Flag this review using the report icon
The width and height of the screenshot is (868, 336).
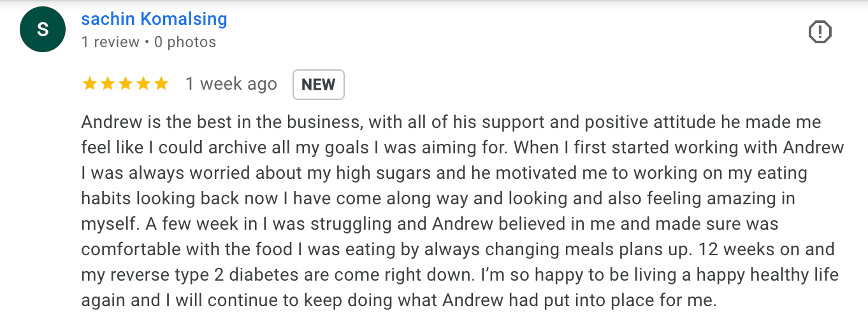pyautogui.click(x=820, y=31)
